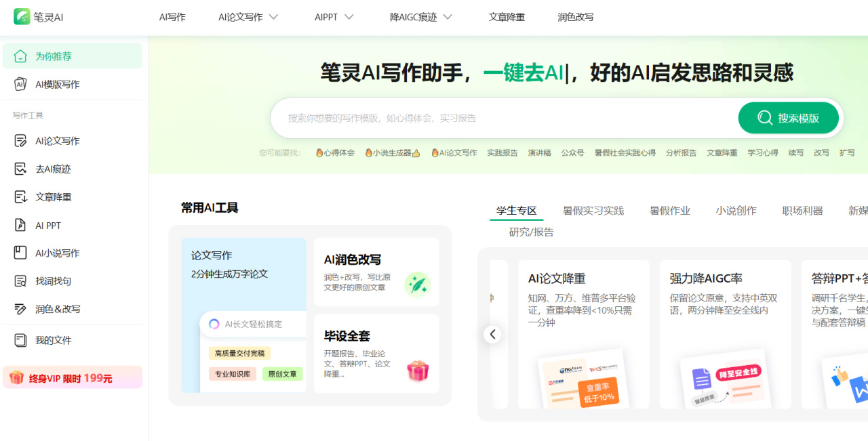Screen dimensions: 868x441
Task: Click the template search input field
Action: tap(503, 118)
